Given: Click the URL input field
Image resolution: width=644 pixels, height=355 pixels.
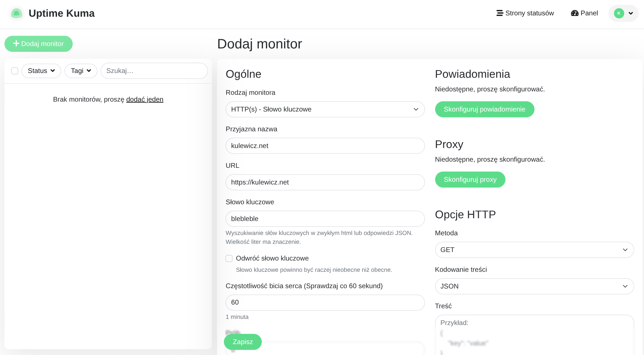Looking at the screenshot, I should point(325,182).
